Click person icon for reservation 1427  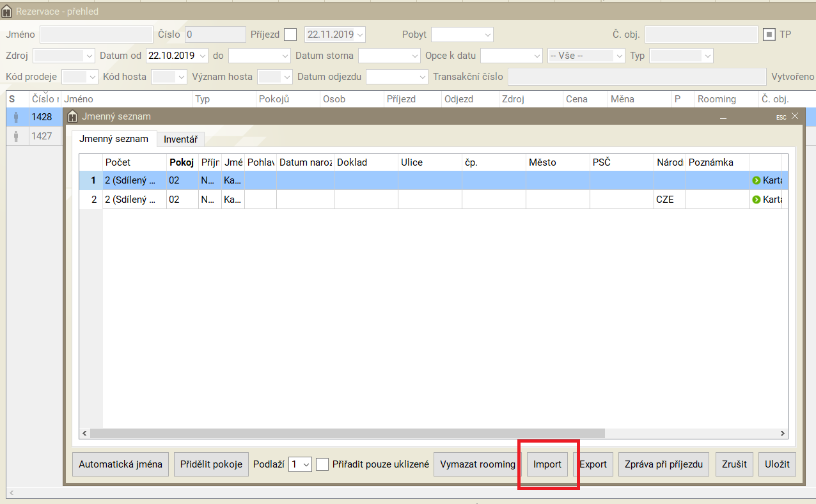[x=17, y=136]
